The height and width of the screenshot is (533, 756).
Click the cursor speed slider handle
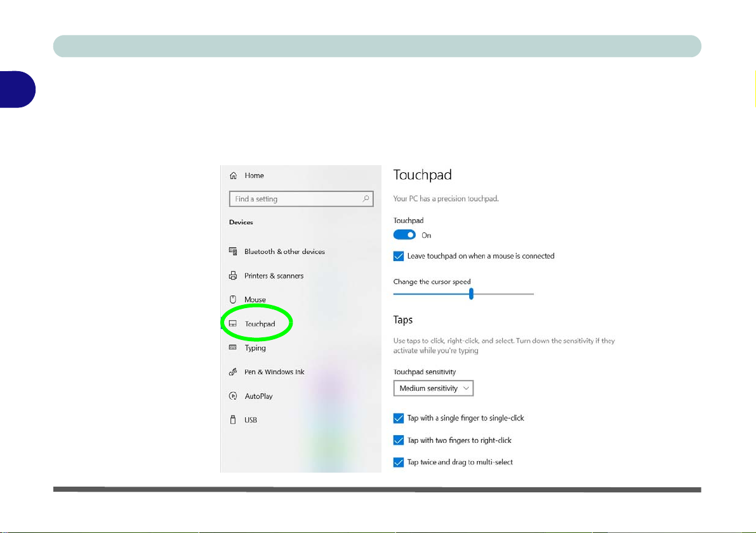pos(471,293)
